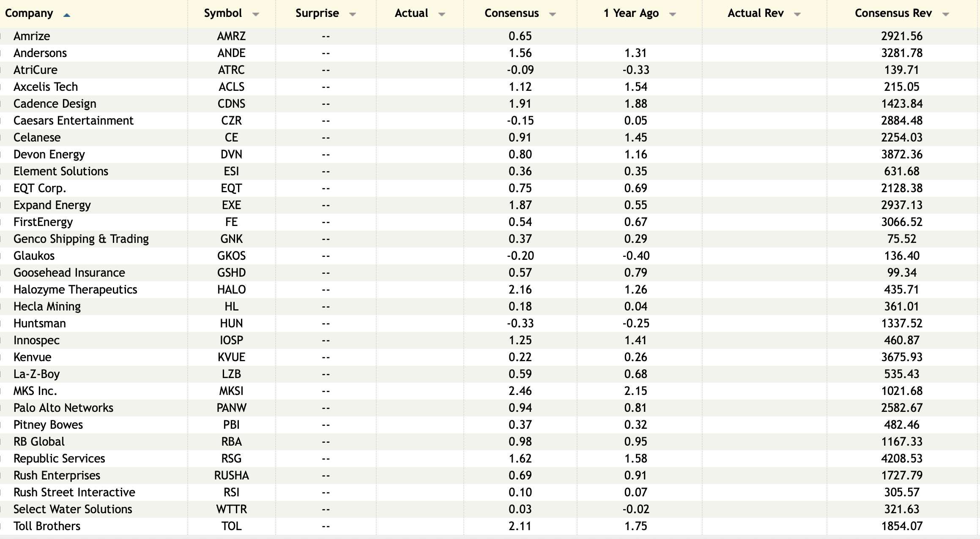This screenshot has height=539, width=980.
Task: Click the Consensus Rev sort arrow
Action: point(946,14)
